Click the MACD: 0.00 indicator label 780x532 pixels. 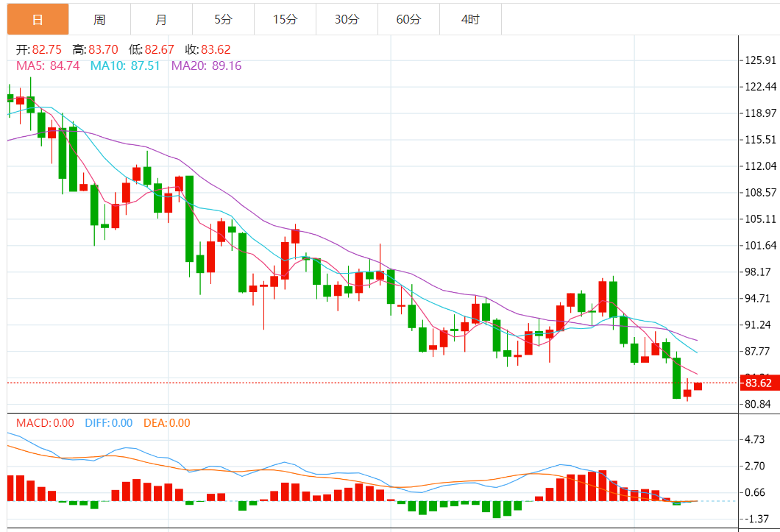point(46,423)
